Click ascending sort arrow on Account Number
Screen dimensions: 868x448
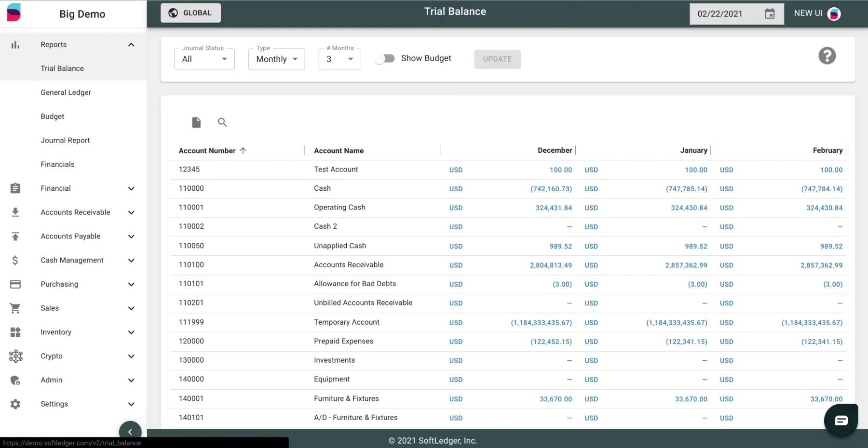243,151
